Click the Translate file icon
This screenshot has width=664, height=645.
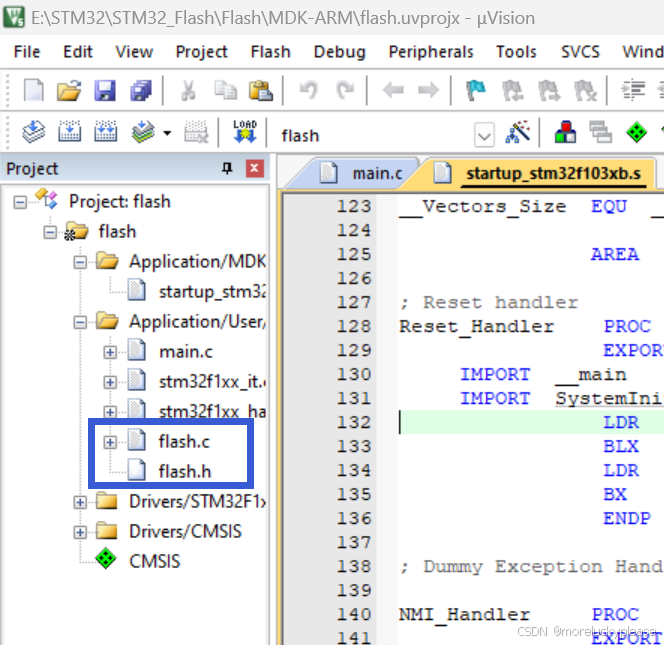click(x=33, y=132)
